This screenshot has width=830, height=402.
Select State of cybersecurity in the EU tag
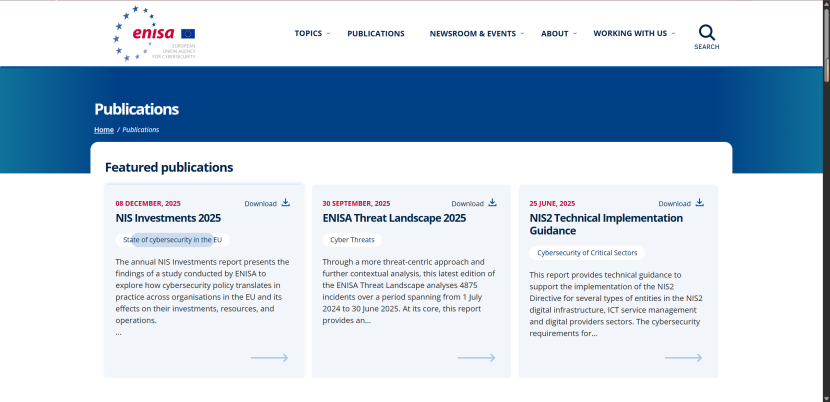point(173,240)
